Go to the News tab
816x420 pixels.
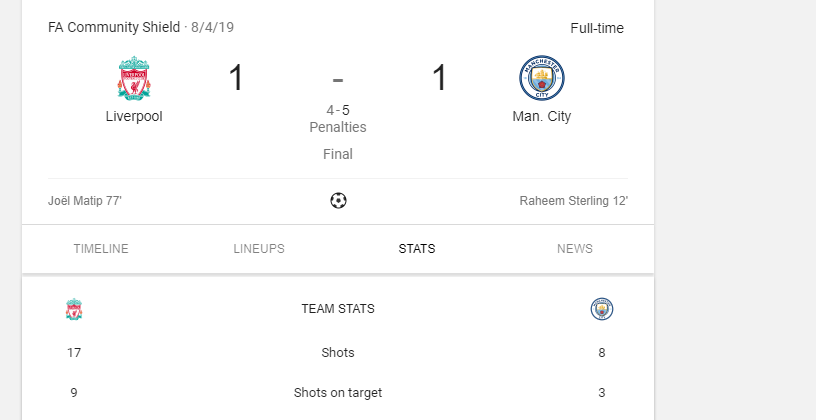coord(575,249)
